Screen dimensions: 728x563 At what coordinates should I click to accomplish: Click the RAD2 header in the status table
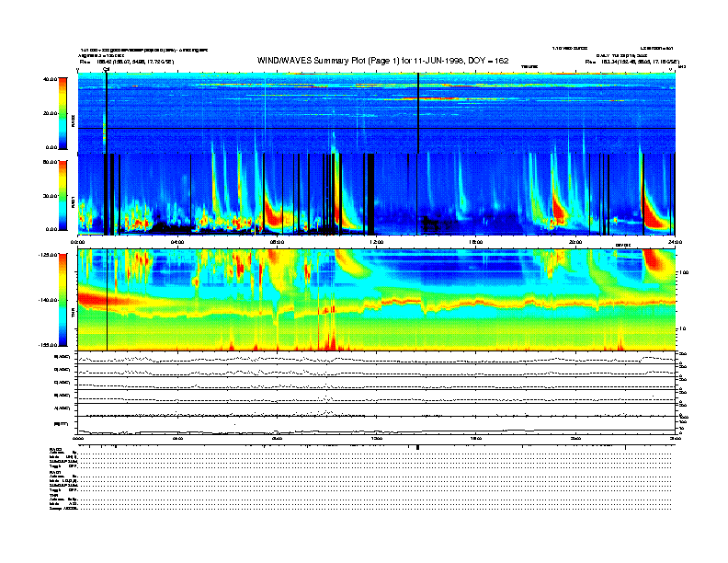55,450
